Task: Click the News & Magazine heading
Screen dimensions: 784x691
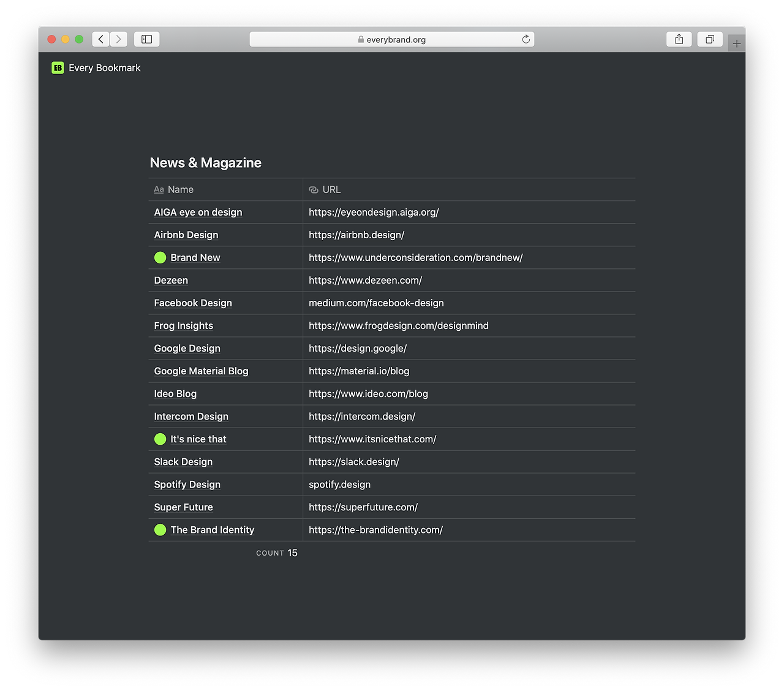Action: [x=206, y=163]
